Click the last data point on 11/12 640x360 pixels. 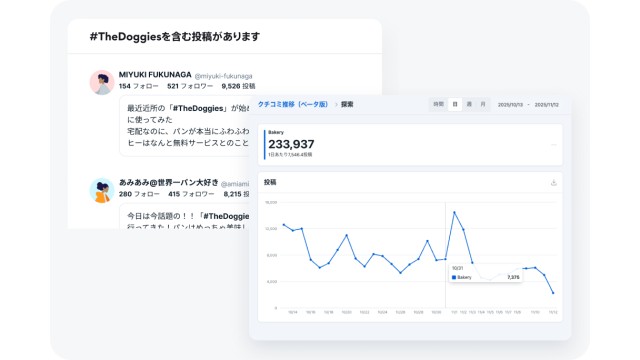(553, 293)
